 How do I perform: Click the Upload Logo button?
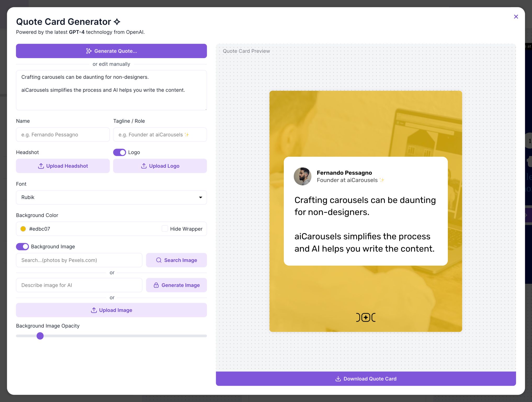160,166
